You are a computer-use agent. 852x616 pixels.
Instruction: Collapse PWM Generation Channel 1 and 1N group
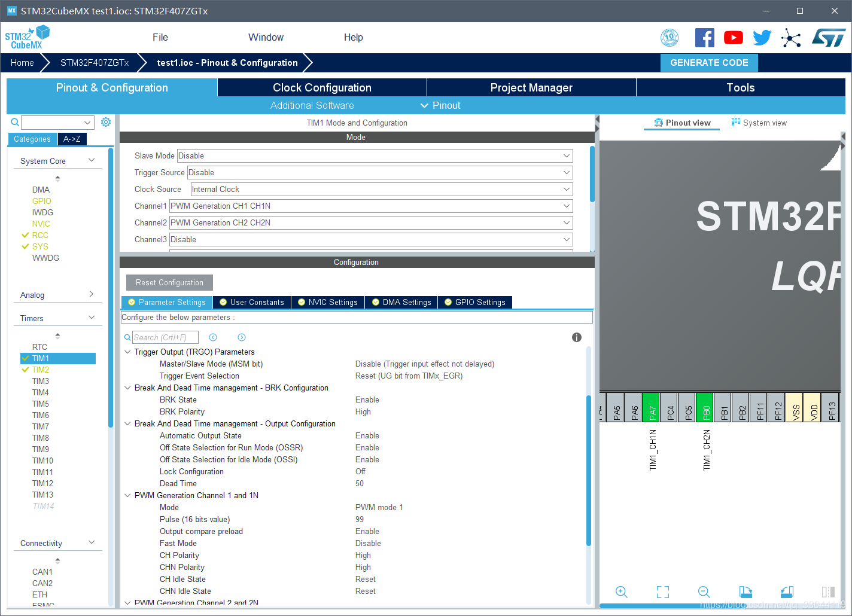[127, 495]
